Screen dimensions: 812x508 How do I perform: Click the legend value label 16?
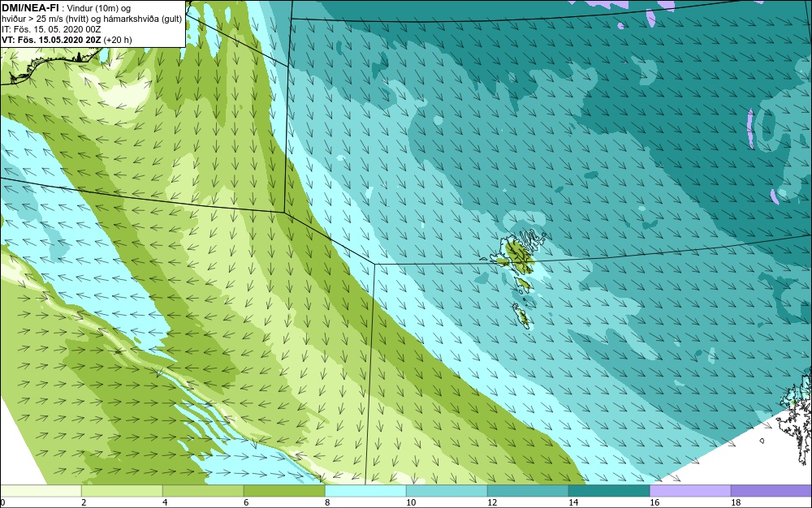654,502
